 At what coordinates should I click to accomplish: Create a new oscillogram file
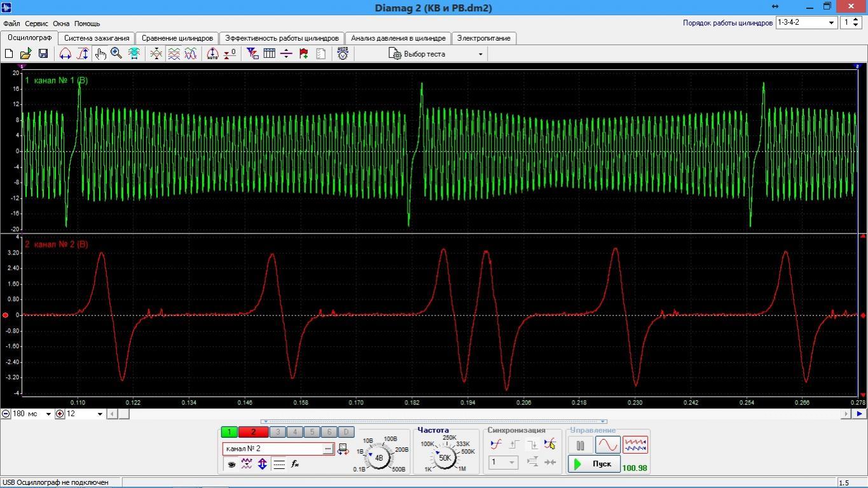pos(10,54)
